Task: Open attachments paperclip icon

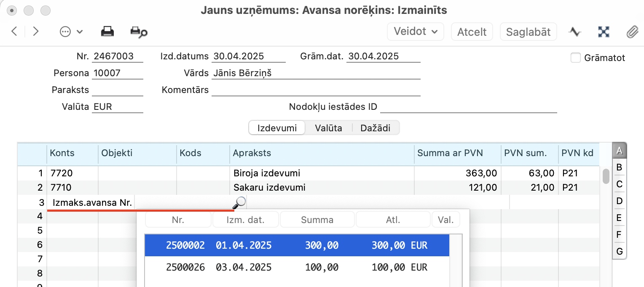Action: [632, 32]
